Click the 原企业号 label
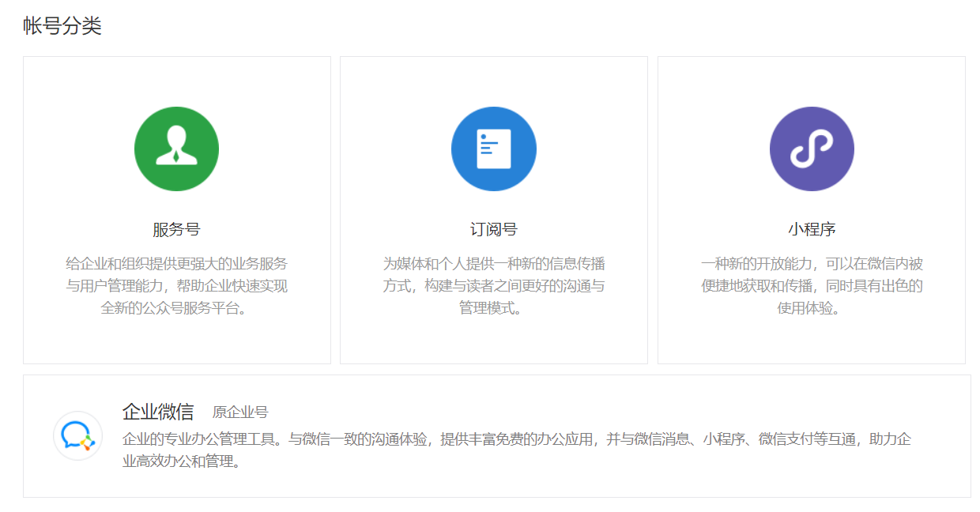 [x=240, y=412]
